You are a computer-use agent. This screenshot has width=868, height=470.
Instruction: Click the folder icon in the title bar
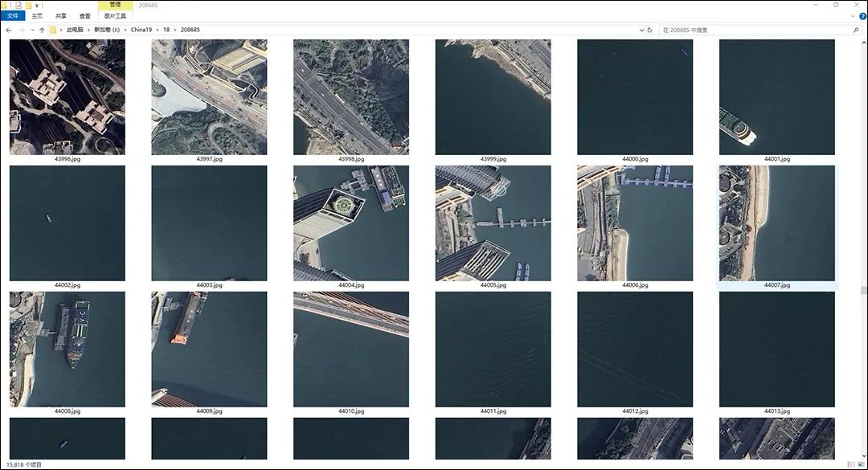point(6,5)
